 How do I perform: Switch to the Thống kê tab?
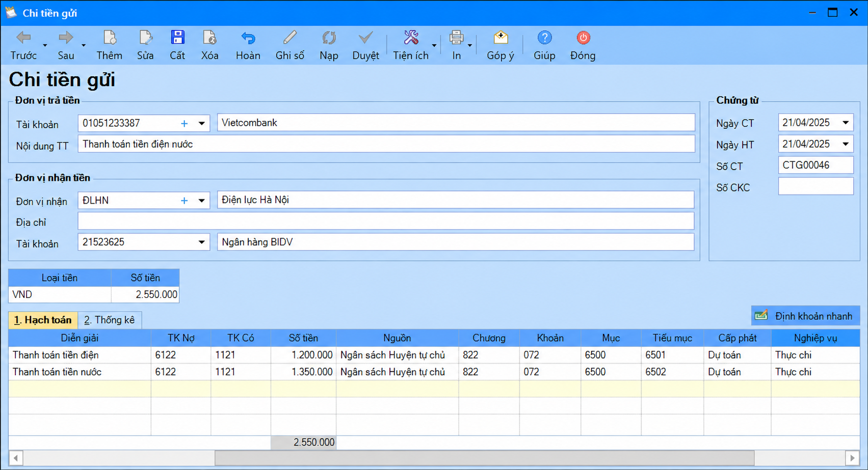110,320
